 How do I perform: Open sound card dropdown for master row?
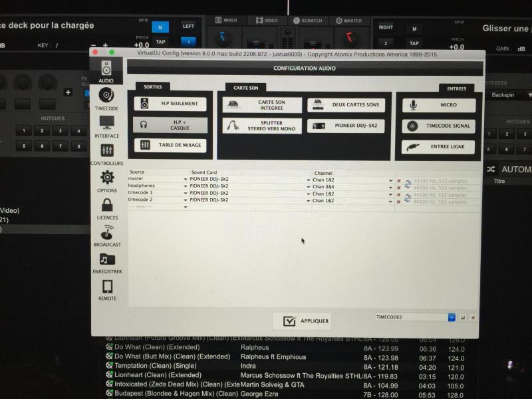pyautogui.click(x=309, y=180)
